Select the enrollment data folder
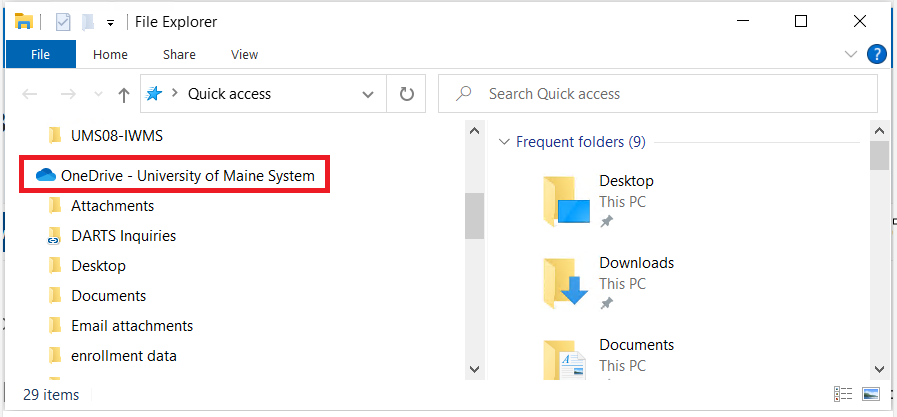 [124, 356]
